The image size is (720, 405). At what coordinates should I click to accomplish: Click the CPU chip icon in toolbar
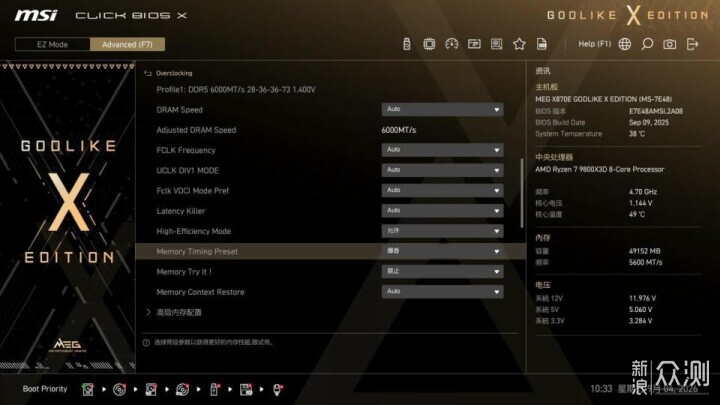429,44
